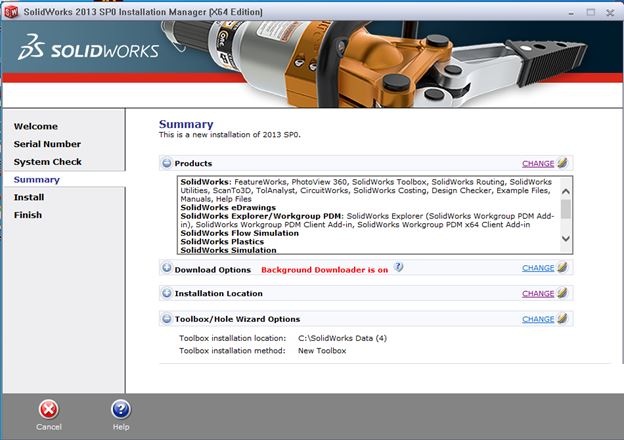This screenshot has width=624, height=440.
Task: Minimize the Installation Manager window
Action: [571, 12]
